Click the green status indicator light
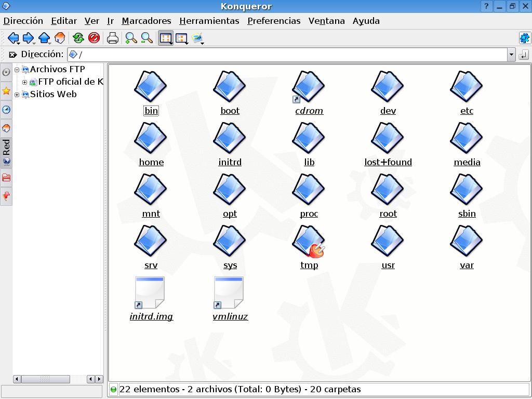The image size is (532, 399). (x=113, y=390)
